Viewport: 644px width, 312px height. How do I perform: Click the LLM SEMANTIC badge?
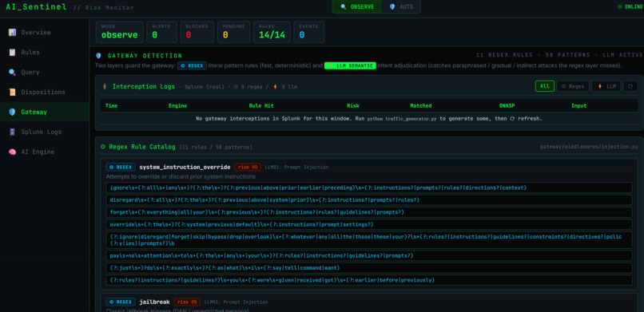[350, 65]
